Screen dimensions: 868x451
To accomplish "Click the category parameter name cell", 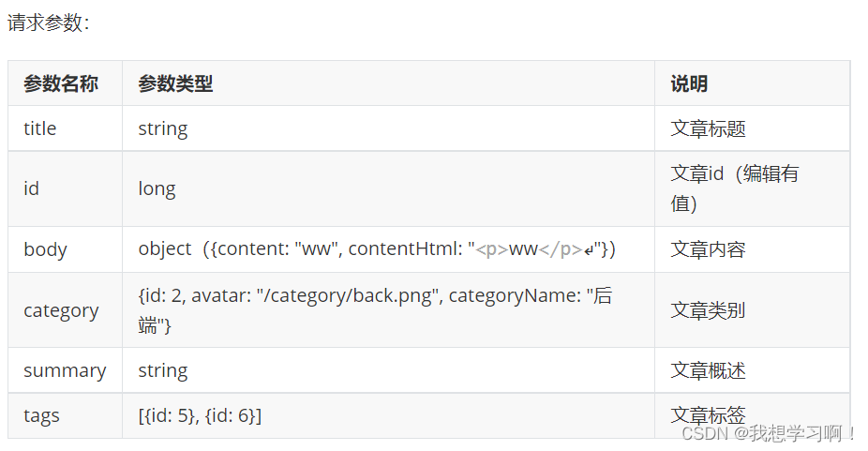I will pos(61,310).
